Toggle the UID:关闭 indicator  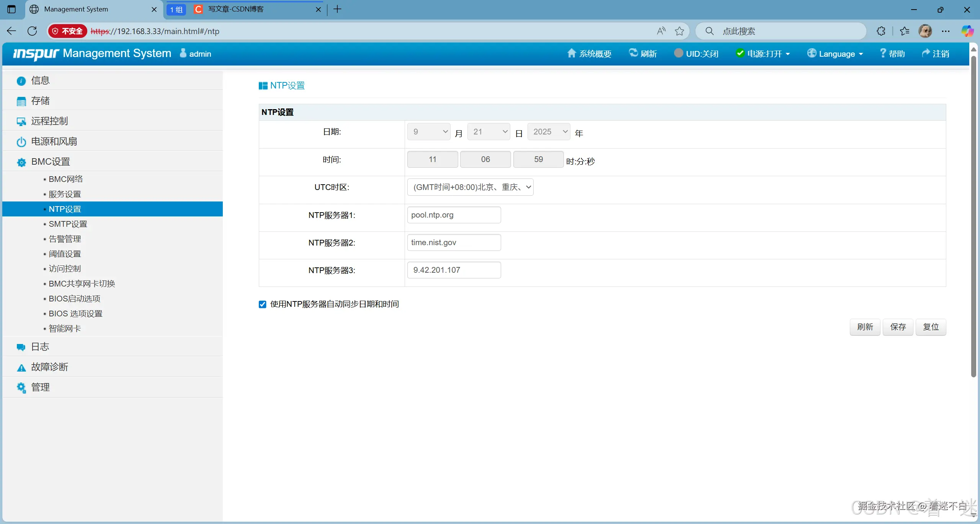[x=696, y=54]
